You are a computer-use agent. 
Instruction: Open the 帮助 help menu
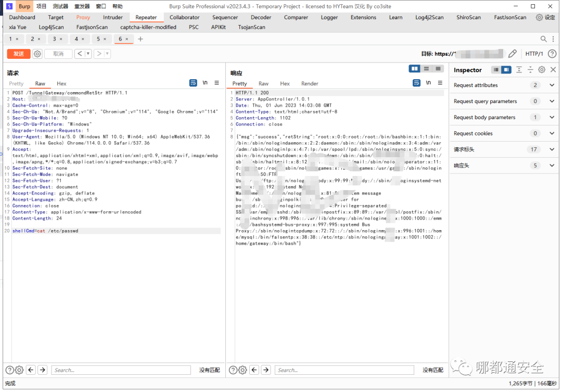[x=118, y=6]
